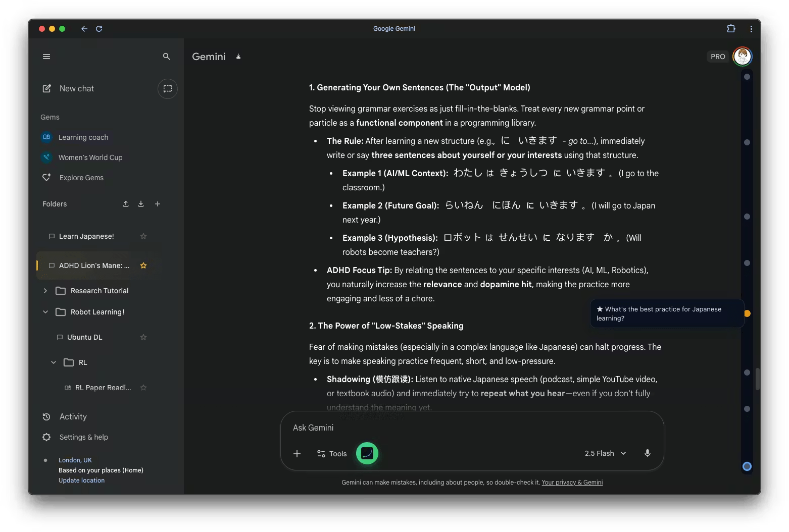Collapse the Robot Learning! folder

click(x=45, y=312)
